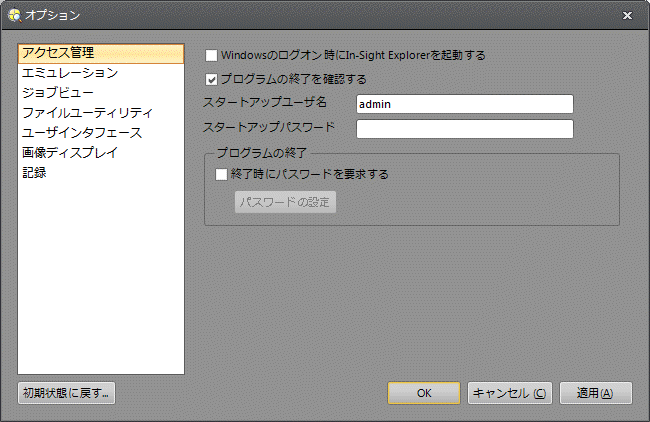Uncheck プログラムの終了を確認する checkbox
This screenshot has width=650, height=422.
(x=211, y=79)
